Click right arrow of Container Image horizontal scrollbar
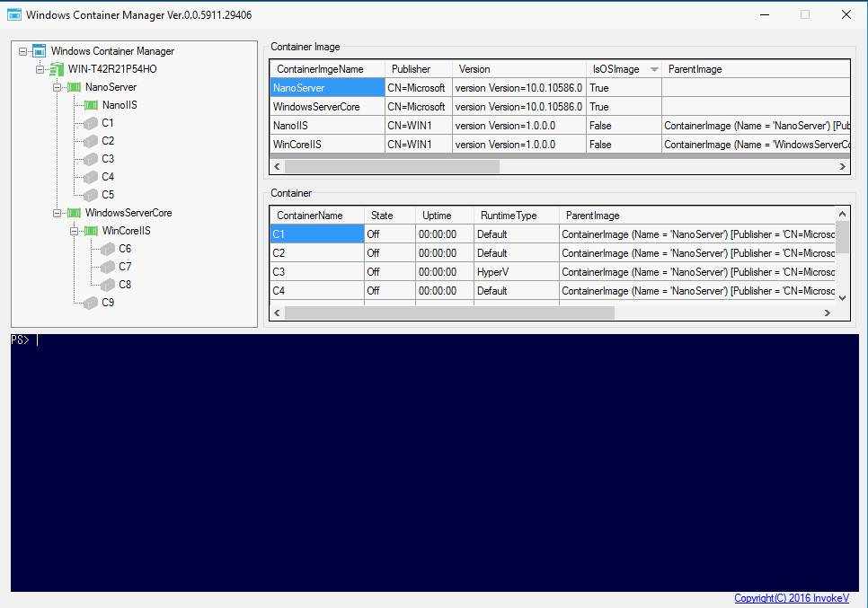The width and height of the screenshot is (868, 608). 843,166
